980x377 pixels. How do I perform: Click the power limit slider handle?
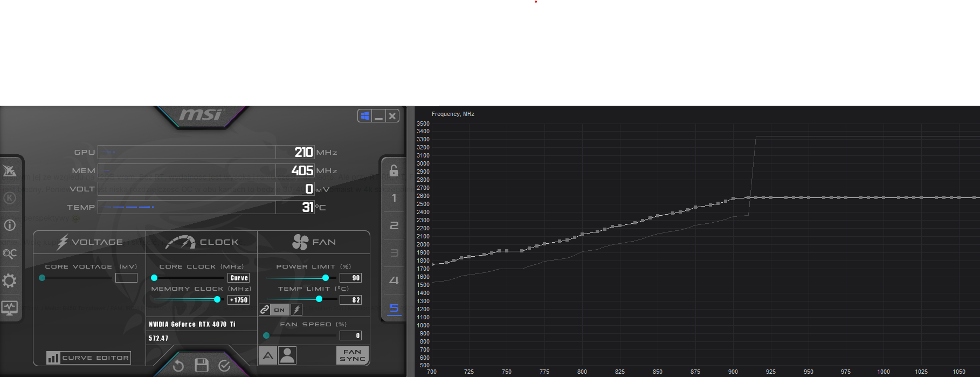(x=326, y=278)
